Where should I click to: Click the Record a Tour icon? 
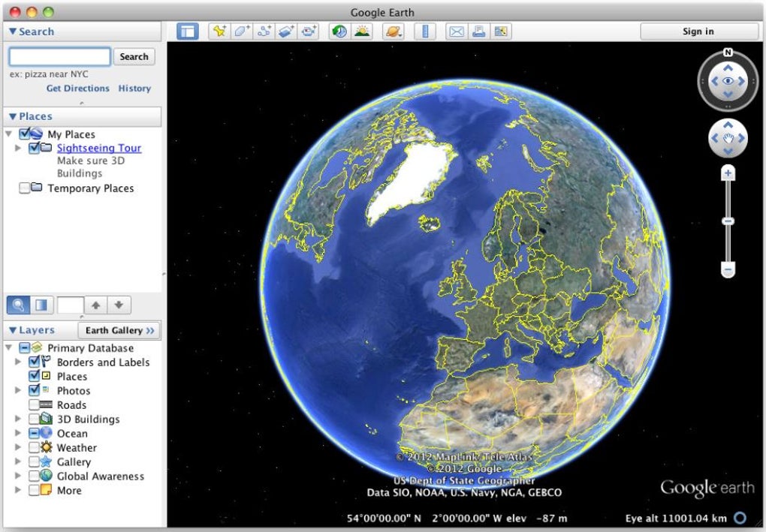[x=309, y=32]
